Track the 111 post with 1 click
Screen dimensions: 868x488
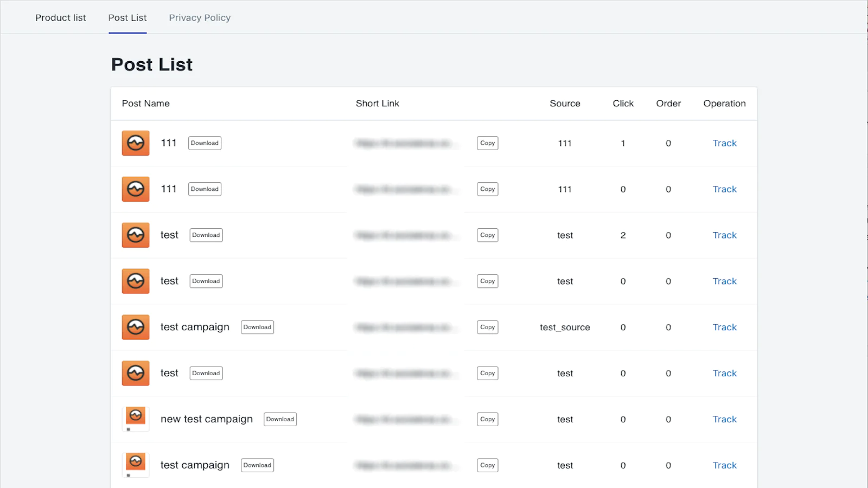coord(724,143)
